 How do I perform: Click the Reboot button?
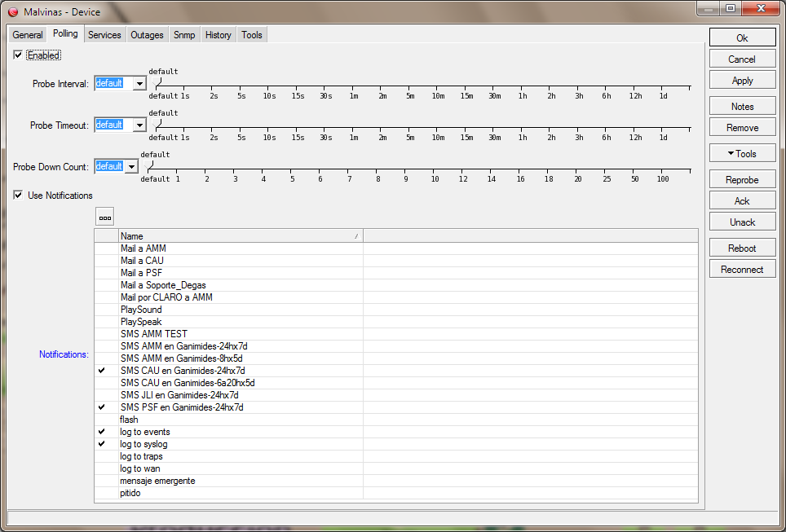743,248
